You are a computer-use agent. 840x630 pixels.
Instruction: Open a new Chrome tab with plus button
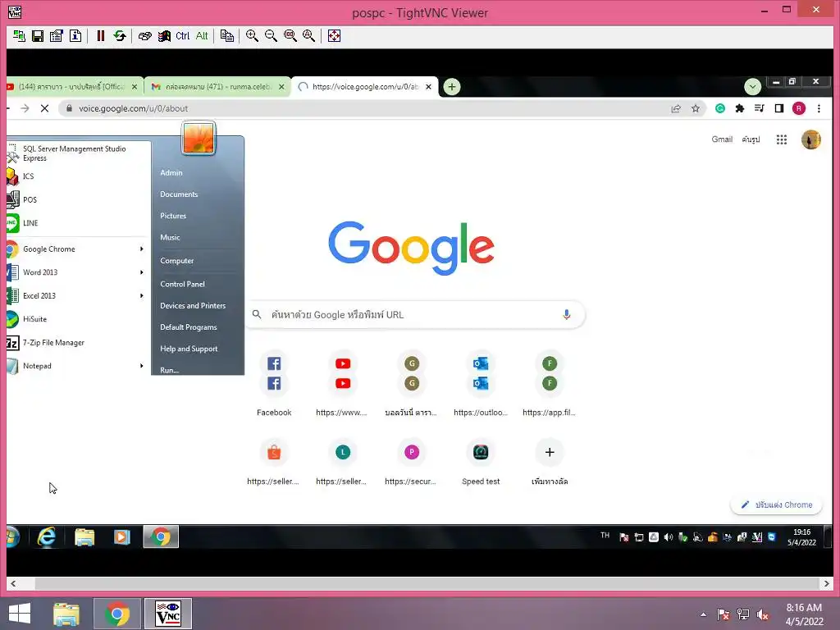click(x=452, y=87)
